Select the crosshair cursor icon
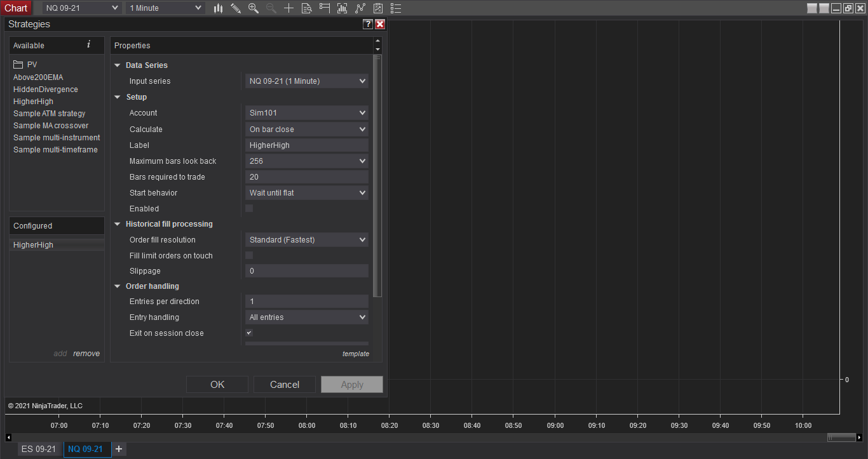The height and width of the screenshot is (459, 868). click(x=289, y=8)
